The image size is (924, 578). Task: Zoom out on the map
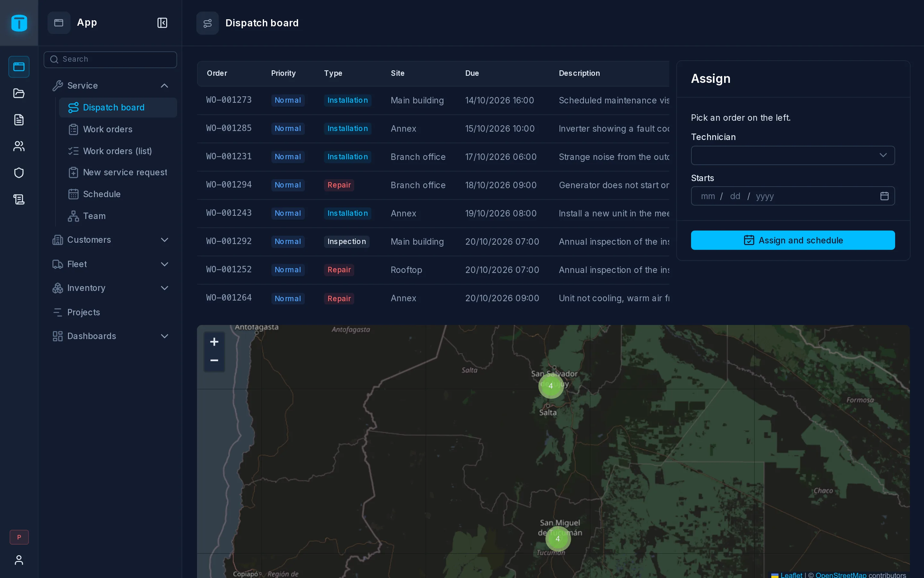pyautogui.click(x=214, y=361)
